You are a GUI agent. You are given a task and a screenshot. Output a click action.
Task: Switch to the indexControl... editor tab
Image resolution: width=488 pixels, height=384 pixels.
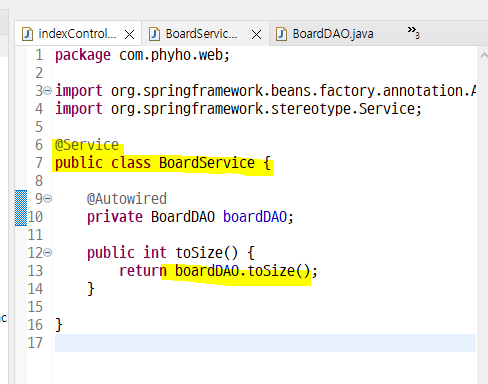tap(78, 34)
